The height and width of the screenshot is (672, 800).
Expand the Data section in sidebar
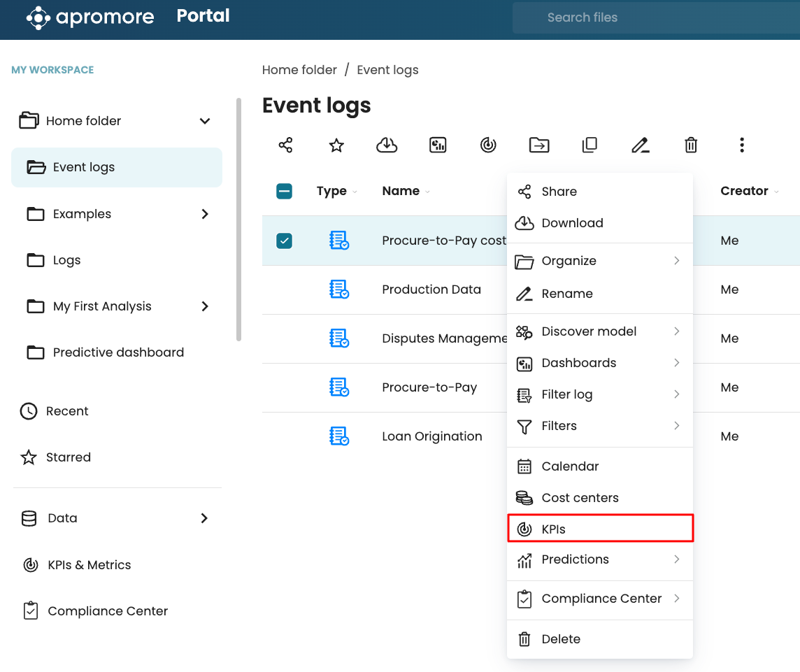point(204,518)
